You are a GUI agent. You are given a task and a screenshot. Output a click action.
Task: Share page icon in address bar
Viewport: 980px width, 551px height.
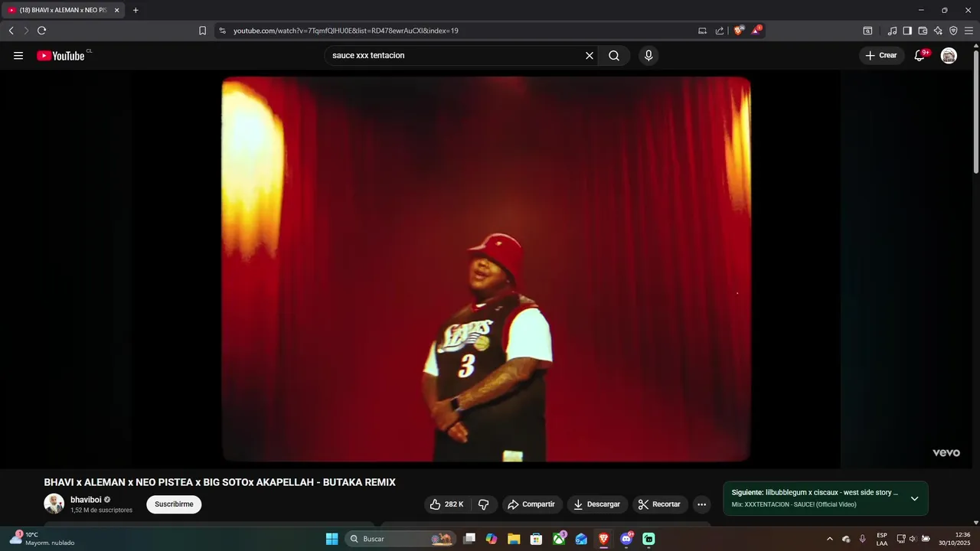tap(720, 31)
